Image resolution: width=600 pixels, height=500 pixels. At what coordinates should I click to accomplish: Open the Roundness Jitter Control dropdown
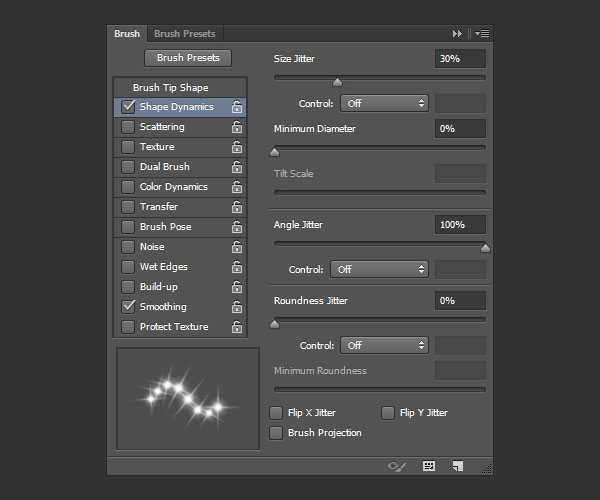[x=384, y=345]
